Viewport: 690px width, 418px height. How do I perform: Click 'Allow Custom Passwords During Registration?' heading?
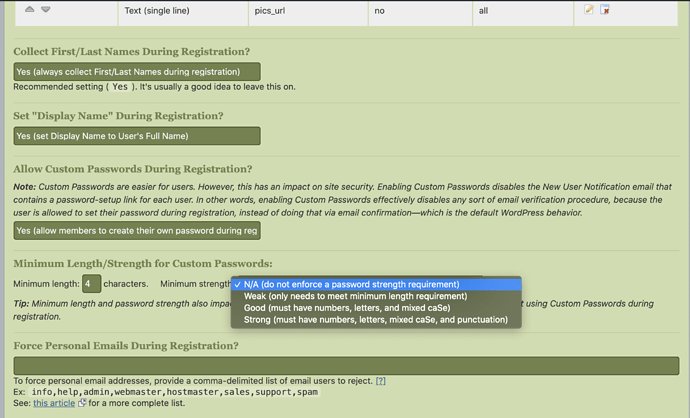pos(132,169)
